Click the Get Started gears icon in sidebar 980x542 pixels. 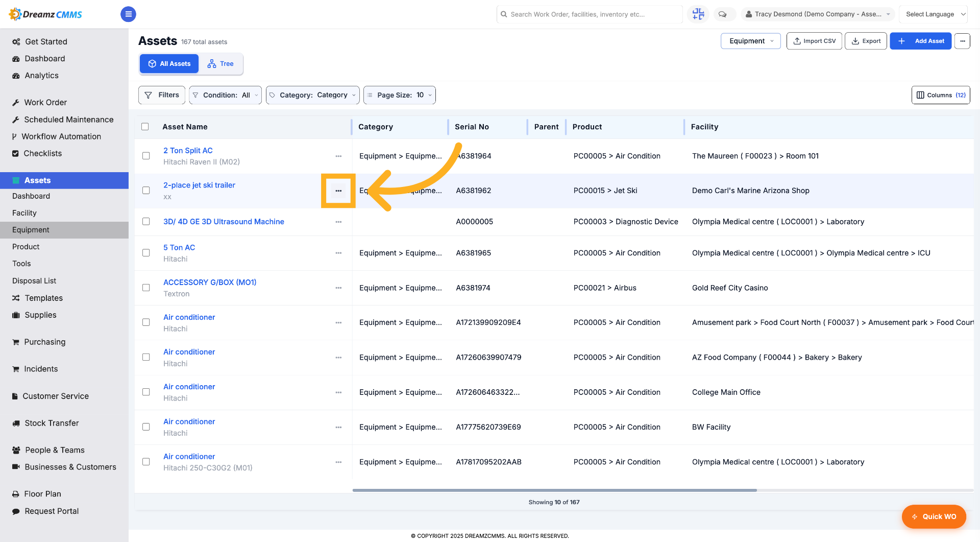(x=16, y=42)
